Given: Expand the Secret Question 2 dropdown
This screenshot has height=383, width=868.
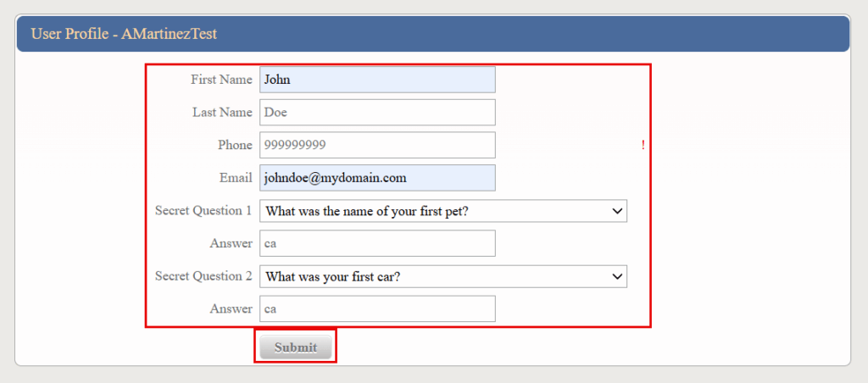Looking at the screenshot, I should (442, 276).
